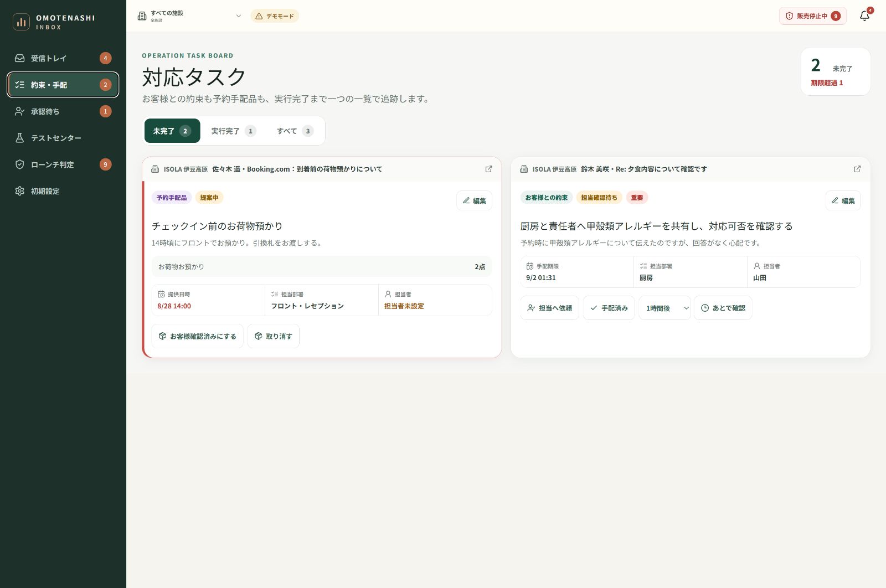Open the 1時間後 snooze dropdown

coord(665,308)
